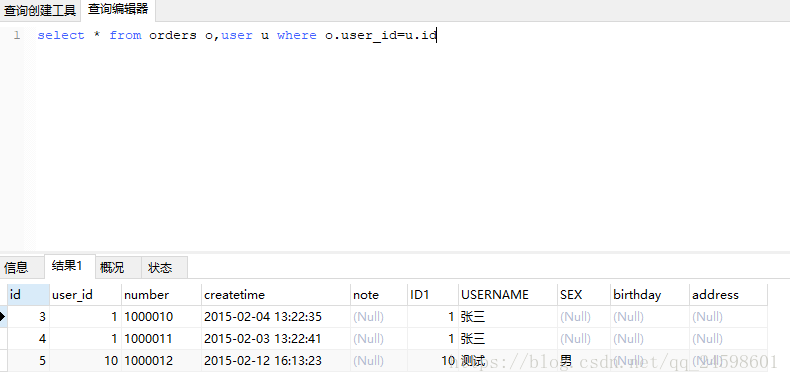Click the birthday (Null) cell in row 1000010

(650, 316)
